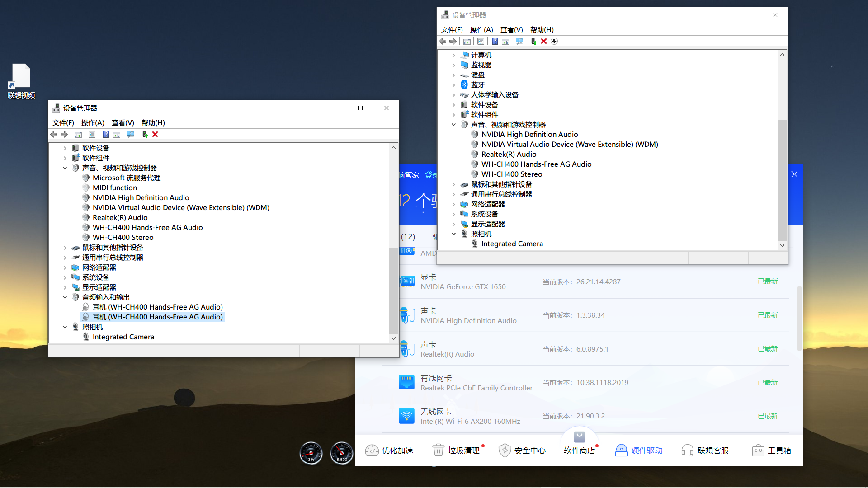Select 通用串行总线控制器 in left Device Manager
The height and width of the screenshot is (488, 868).
[113, 258]
